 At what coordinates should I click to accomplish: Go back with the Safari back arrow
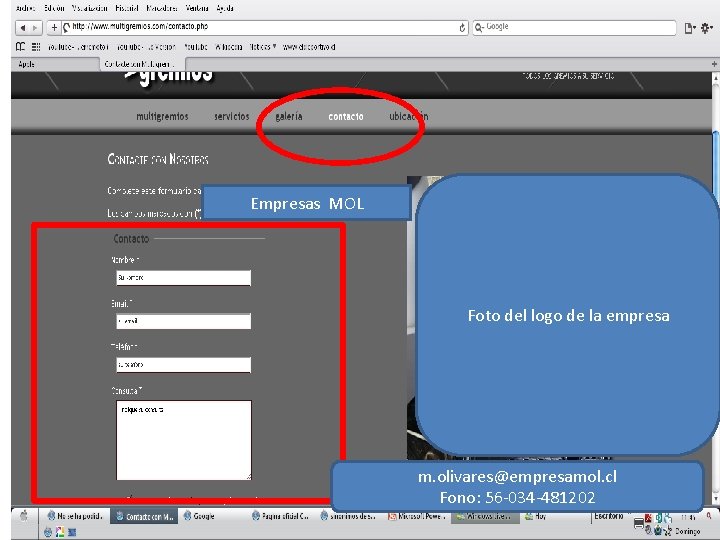click(22, 28)
